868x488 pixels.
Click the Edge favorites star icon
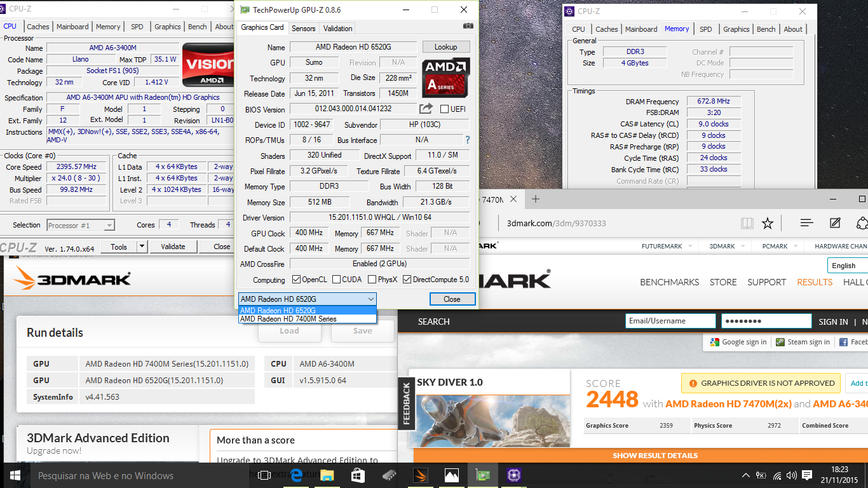768,223
